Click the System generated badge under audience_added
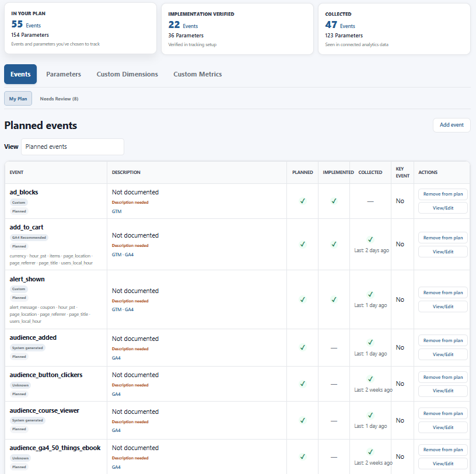476x474 pixels. coord(27,348)
